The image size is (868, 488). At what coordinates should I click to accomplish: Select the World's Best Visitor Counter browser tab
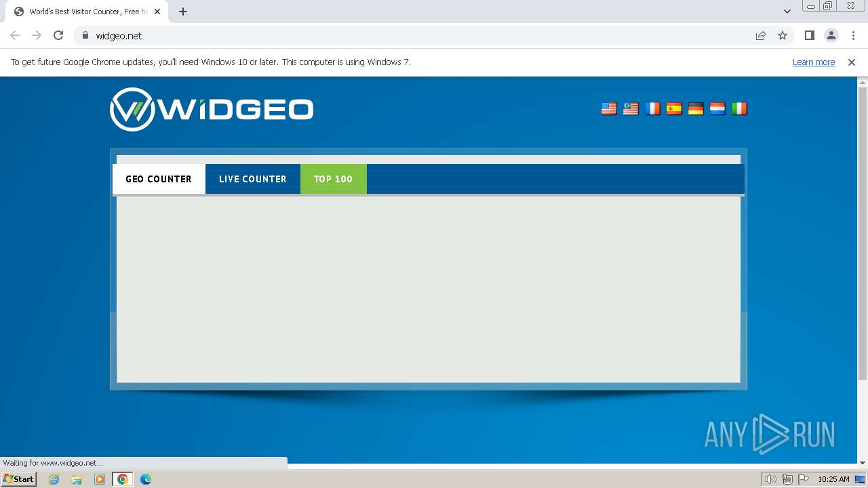pyautogui.click(x=87, y=12)
